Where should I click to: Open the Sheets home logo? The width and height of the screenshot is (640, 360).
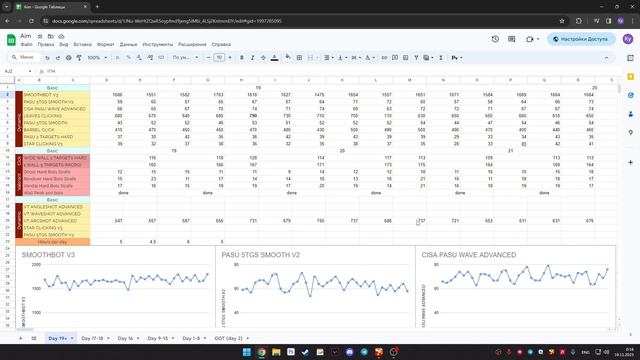pyautogui.click(x=11, y=40)
